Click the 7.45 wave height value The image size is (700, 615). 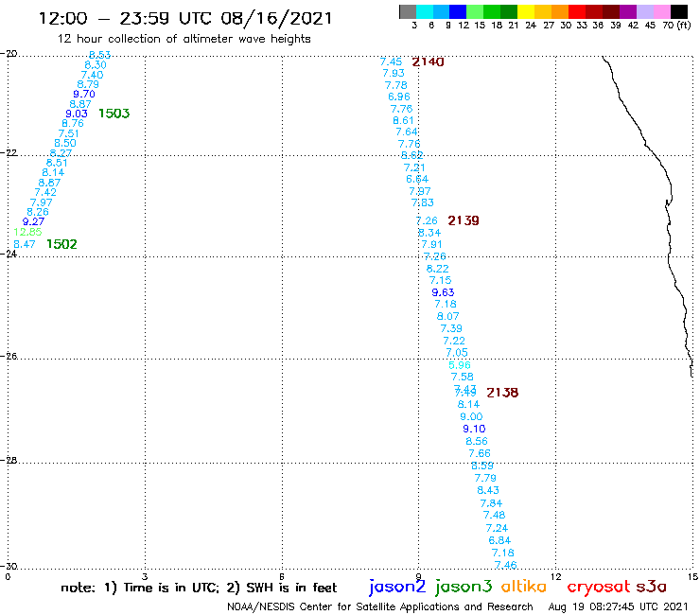click(x=391, y=61)
